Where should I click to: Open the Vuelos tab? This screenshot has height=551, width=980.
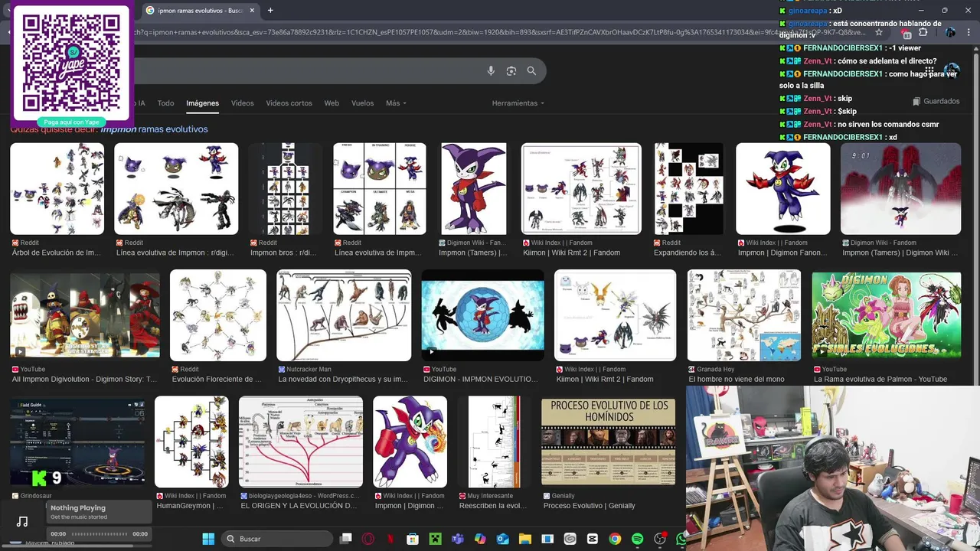(x=362, y=103)
